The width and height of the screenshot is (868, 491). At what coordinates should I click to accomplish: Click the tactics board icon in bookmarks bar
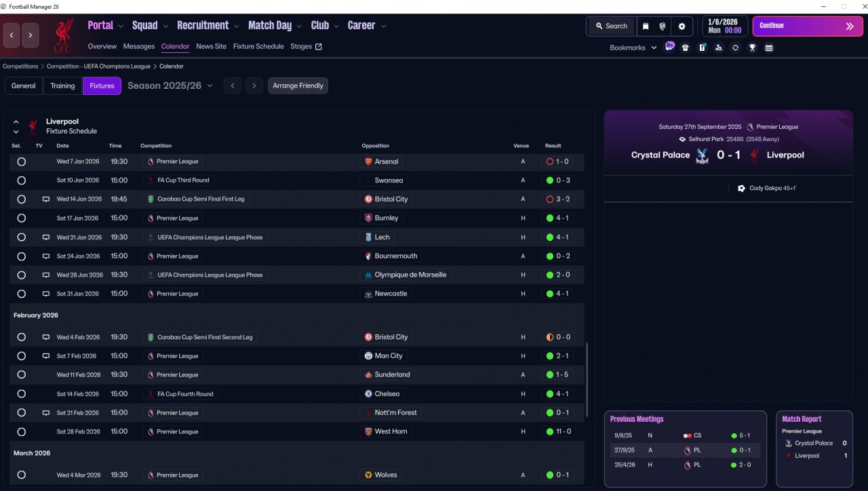tap(703, 47)
